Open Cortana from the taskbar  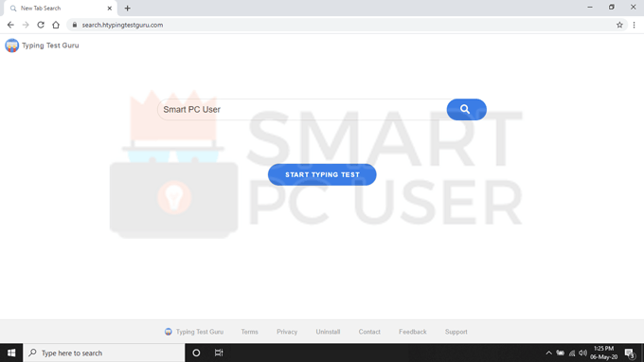(x=196, y=353)
